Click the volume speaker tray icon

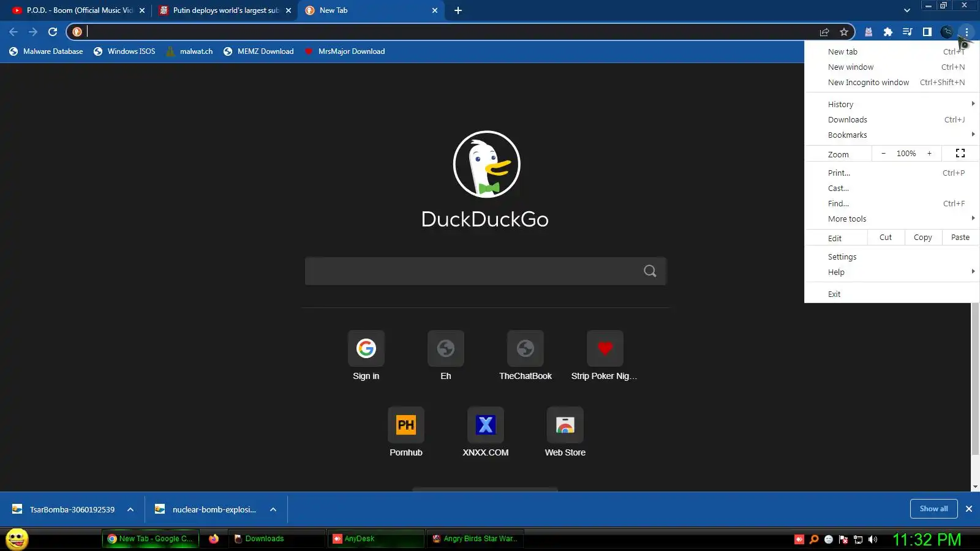[x=873, y=539]
